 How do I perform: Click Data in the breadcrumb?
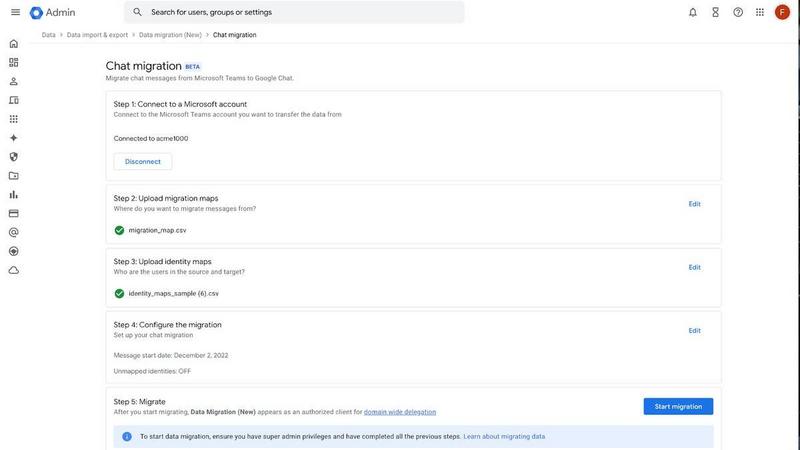[x=48, y=35]
